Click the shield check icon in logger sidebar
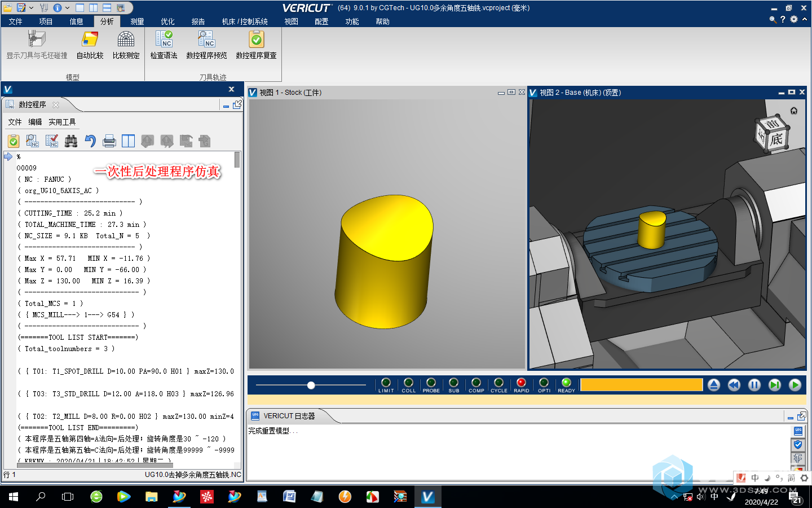Viewport: 812px width, 508px height. tap(798, 445)
